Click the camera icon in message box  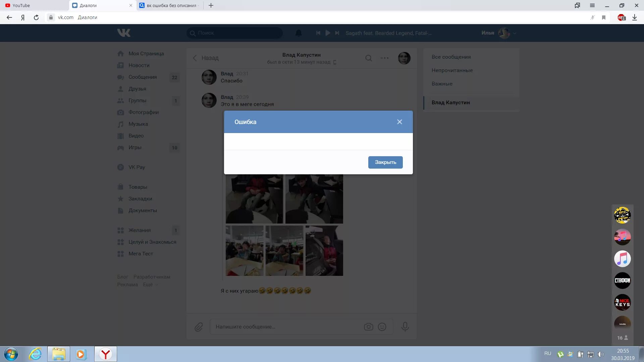click(x=368, y=327)
